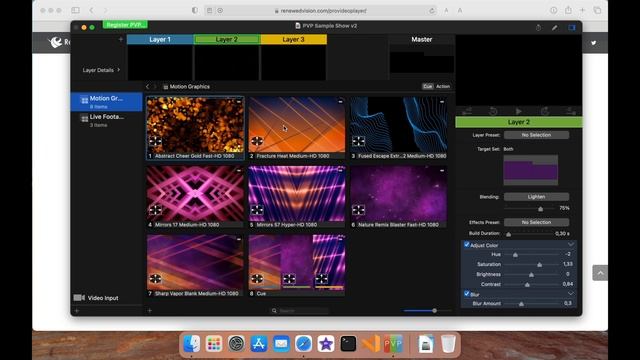Screen dimensions: 640x360
Task: Click the Video Input camera icon
Action: pos(79,298)
